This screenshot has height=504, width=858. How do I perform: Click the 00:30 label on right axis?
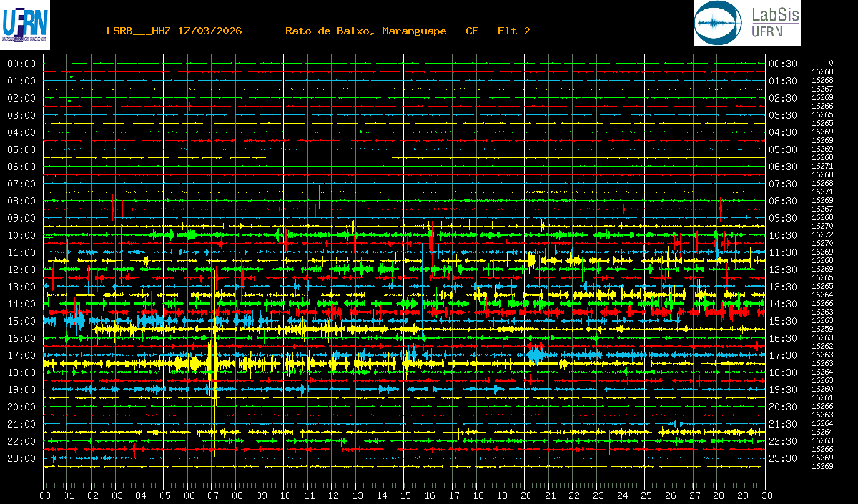tap(783, 64)
